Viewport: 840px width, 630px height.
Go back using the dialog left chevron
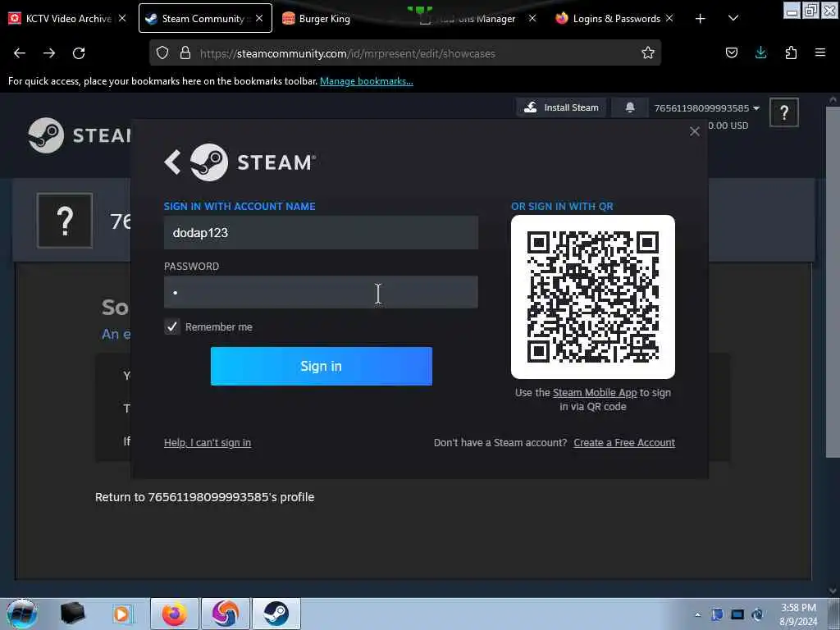point(172,162)
